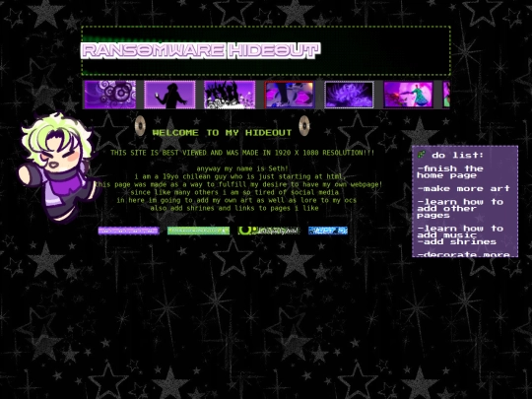The image size is (532, 399).
Task: Open the green web badge button
Action: [x=198, y=231]
